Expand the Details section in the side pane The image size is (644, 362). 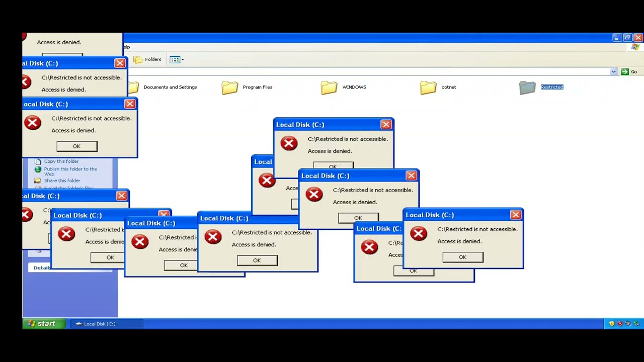(42, 267)
